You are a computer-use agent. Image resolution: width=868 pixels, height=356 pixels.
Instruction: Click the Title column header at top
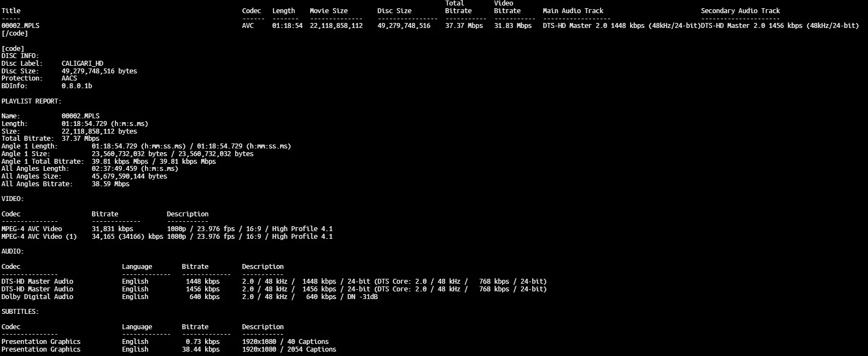click(x=11, y=11)
